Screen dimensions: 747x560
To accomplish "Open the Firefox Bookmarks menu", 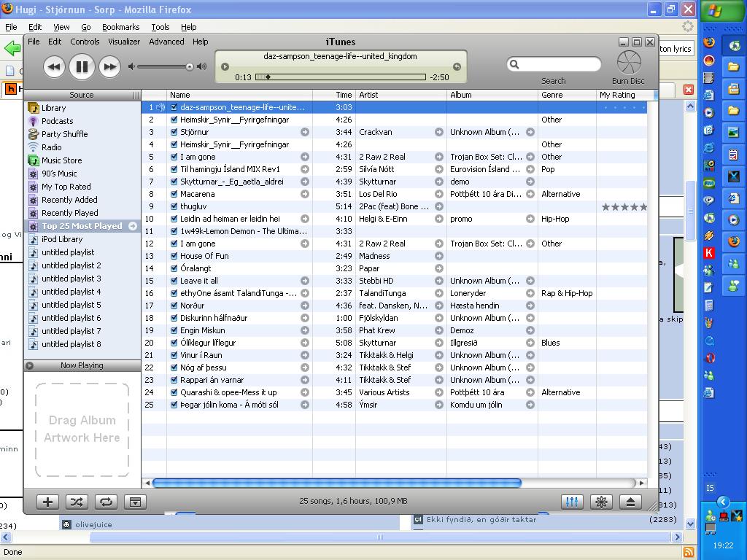I will [x=120, y=27].
